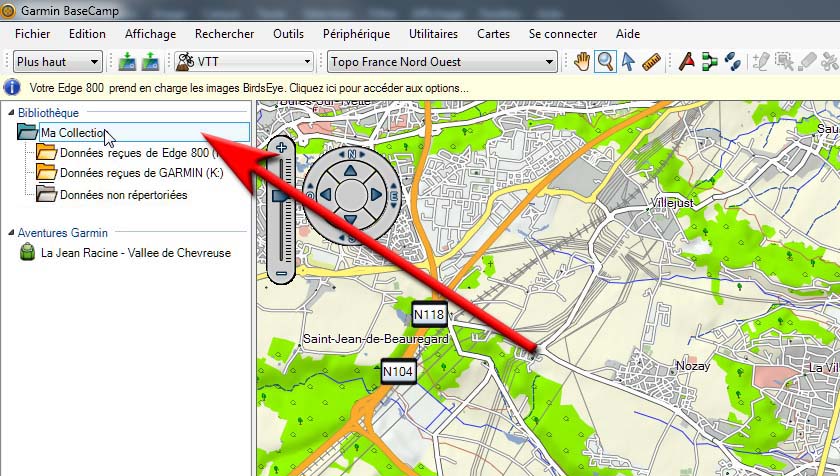
Task: Open the Affichage menu
Action: click(x=151, y=34)
